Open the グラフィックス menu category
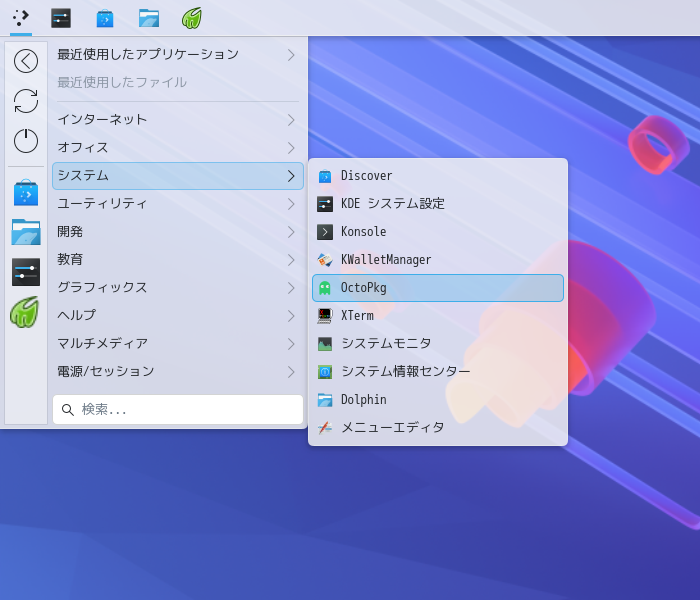700x600 pixels. (x=178, y=288)
